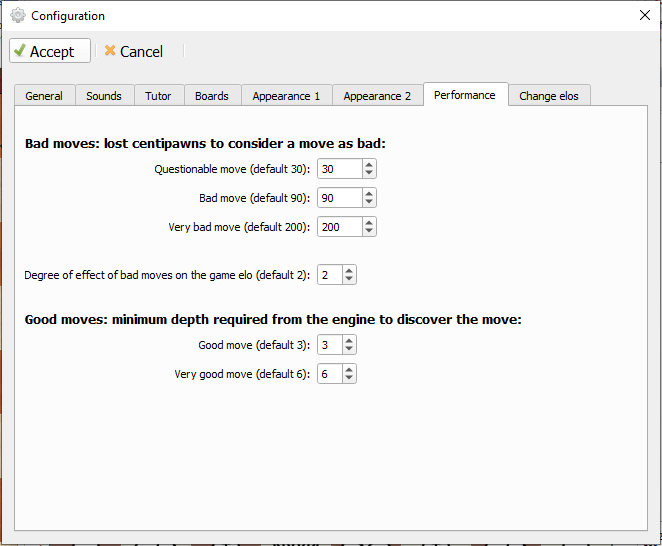Viewport: 662px width, 546px height.
Task: Click the Good move depth field
Action: coord(330,345)
